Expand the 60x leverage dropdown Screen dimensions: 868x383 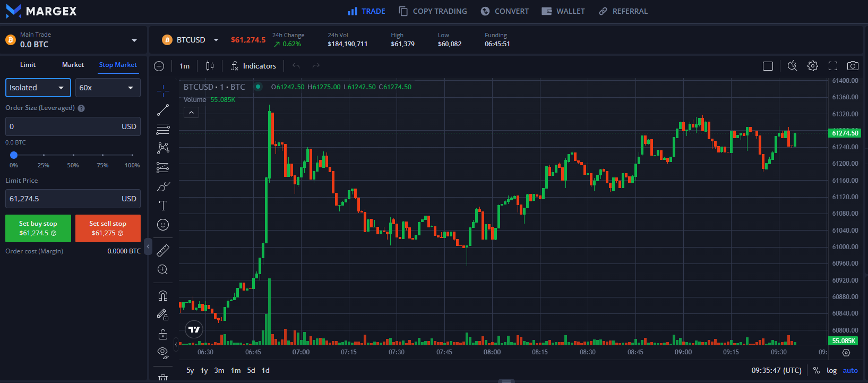click(108, 88)
